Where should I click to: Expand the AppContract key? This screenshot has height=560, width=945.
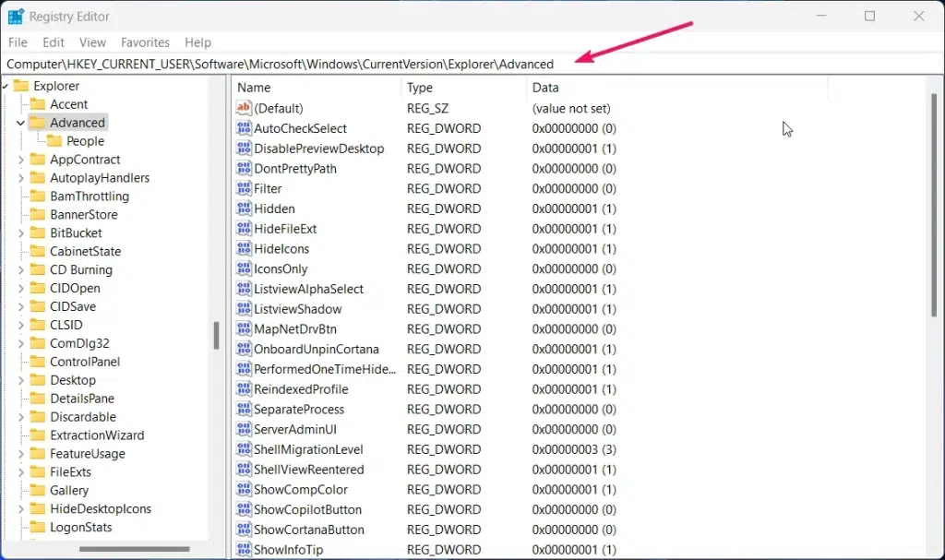tap(20, 159)
